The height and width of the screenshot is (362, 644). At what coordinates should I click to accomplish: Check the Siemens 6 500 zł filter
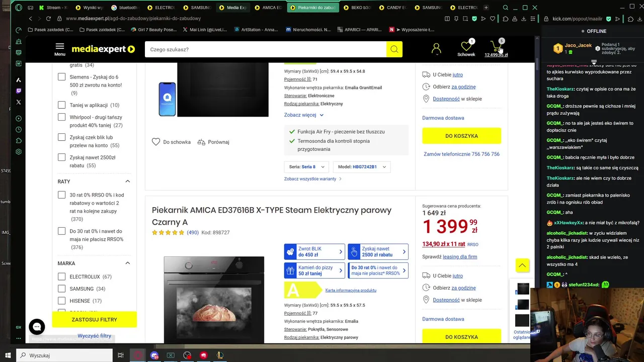pos(61,77)
